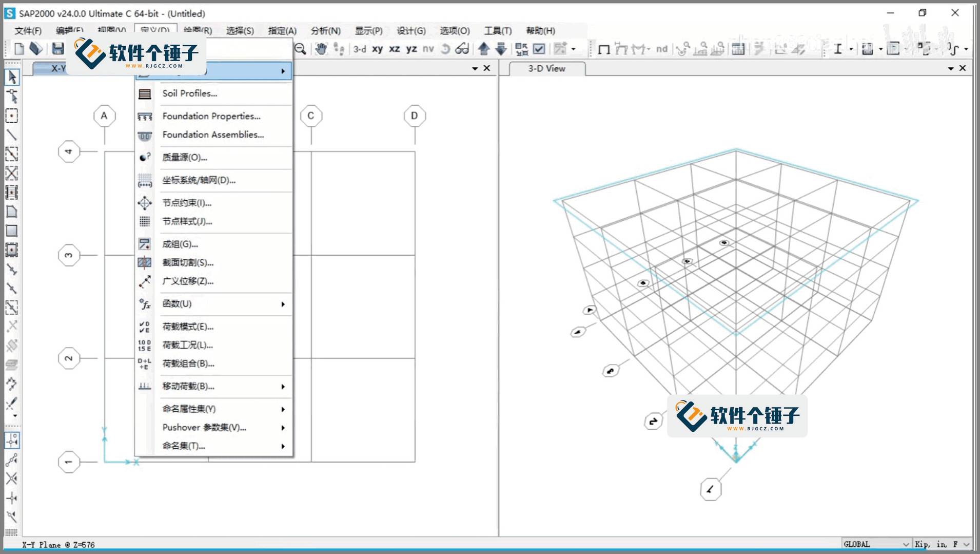Click the Set Display Options checkmark icon
The image size is (980, 554).
click(x=539, y=49)
